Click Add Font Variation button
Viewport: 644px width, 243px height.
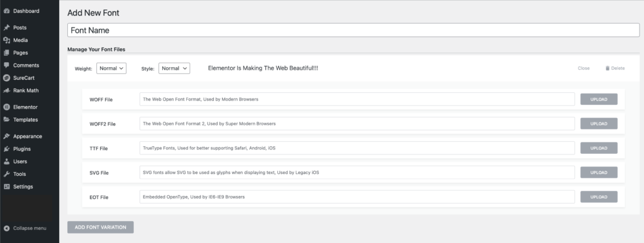click(x=101, y=227)
